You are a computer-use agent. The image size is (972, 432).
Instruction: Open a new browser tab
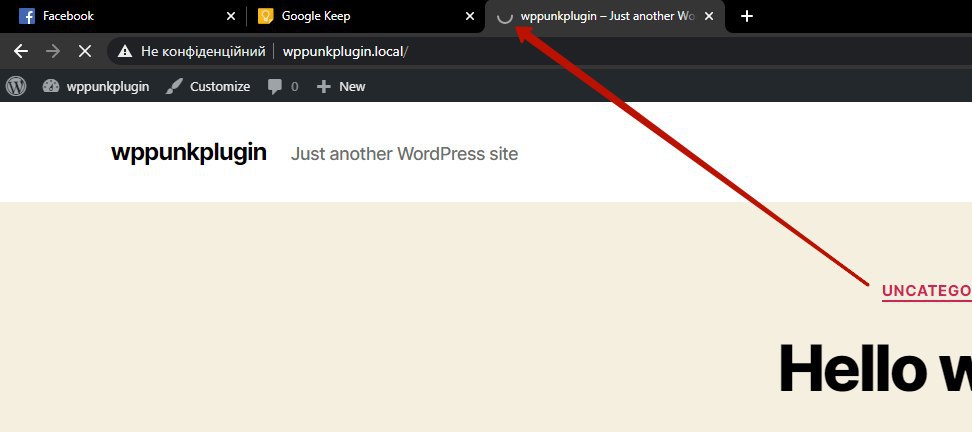tap(747, 17)
